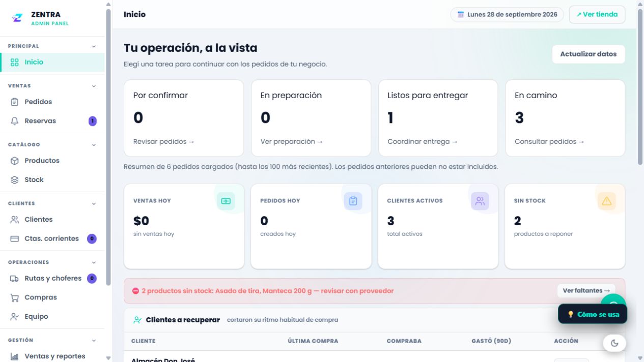Click the Compras cart icon
This screenshot has height=362, width=644.
point(14,297)
